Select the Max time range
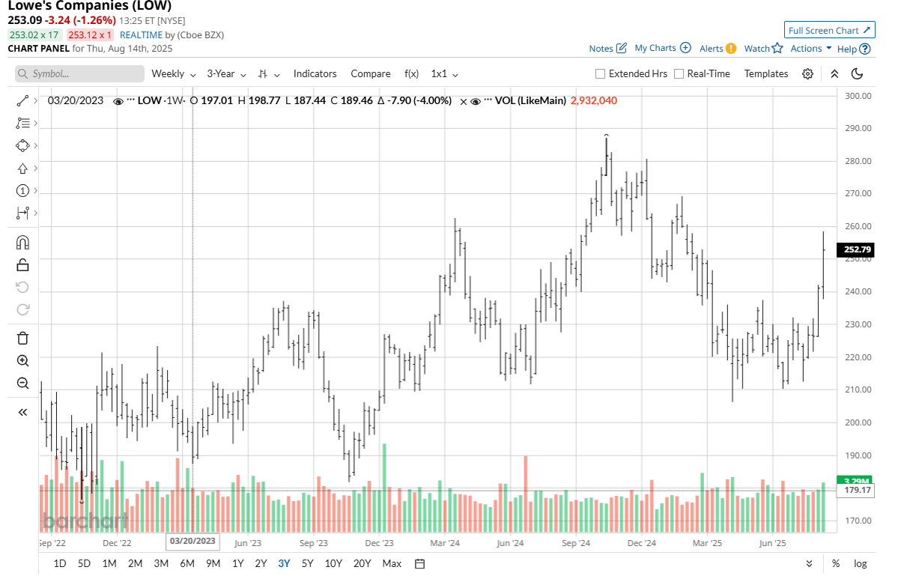 click(x=392, y=563)
